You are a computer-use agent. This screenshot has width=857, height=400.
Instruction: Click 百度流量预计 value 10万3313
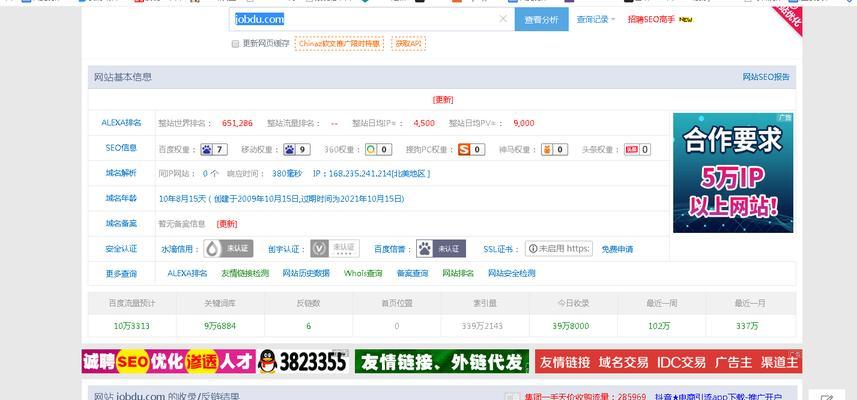[x=132, y=326]
